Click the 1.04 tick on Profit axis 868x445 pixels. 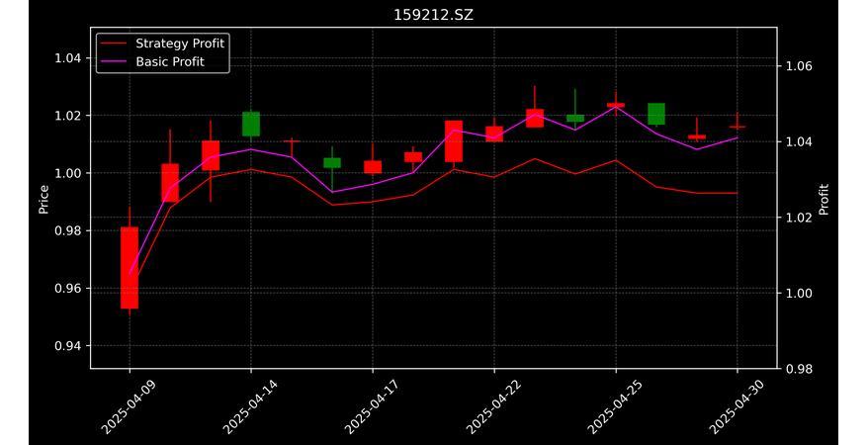pyautogui.click(x=799, y=142)
